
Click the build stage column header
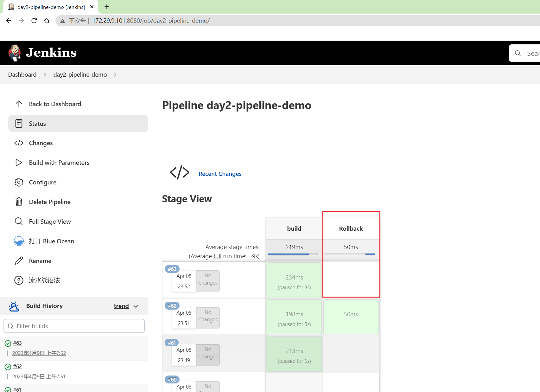click(x=294, y=228)
